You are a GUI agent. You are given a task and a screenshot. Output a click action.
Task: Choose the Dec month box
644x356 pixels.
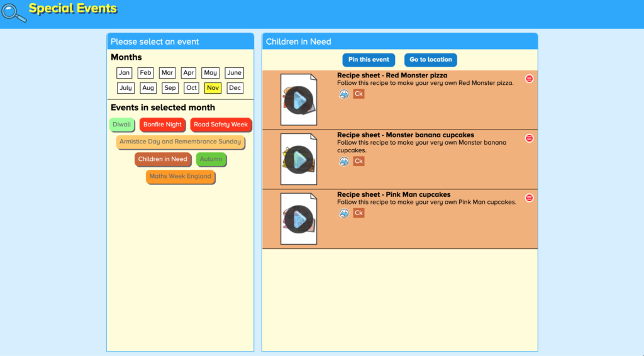pos(235,88)
